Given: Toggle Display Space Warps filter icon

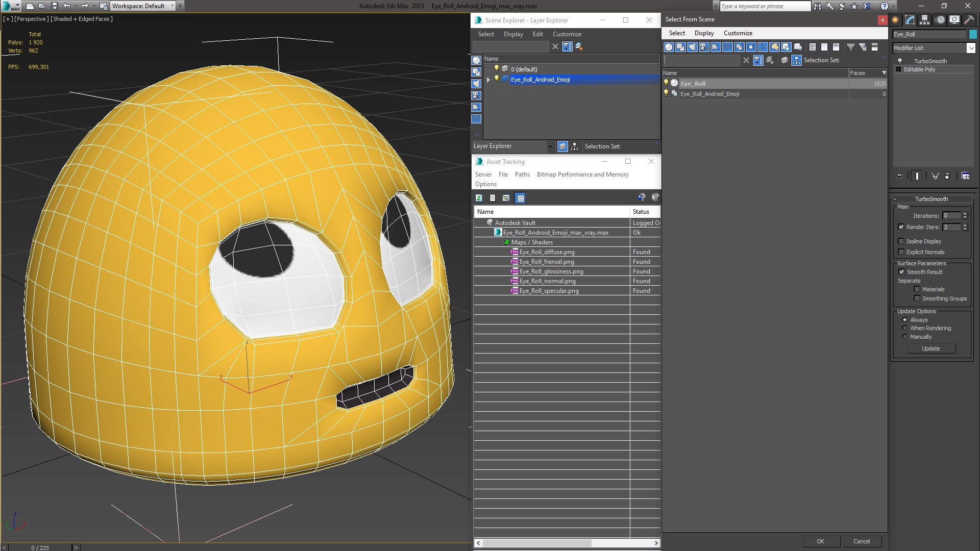Looking at the screenshot, I should coord(727,47).
